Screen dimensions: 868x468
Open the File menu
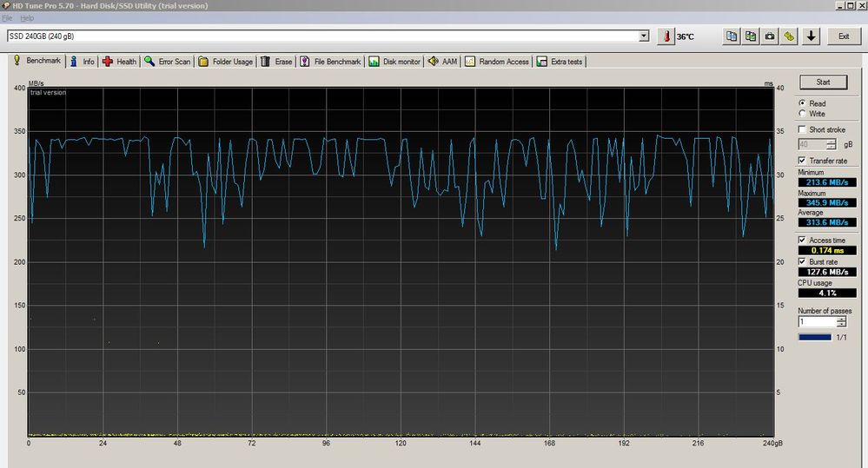point(7,18)
